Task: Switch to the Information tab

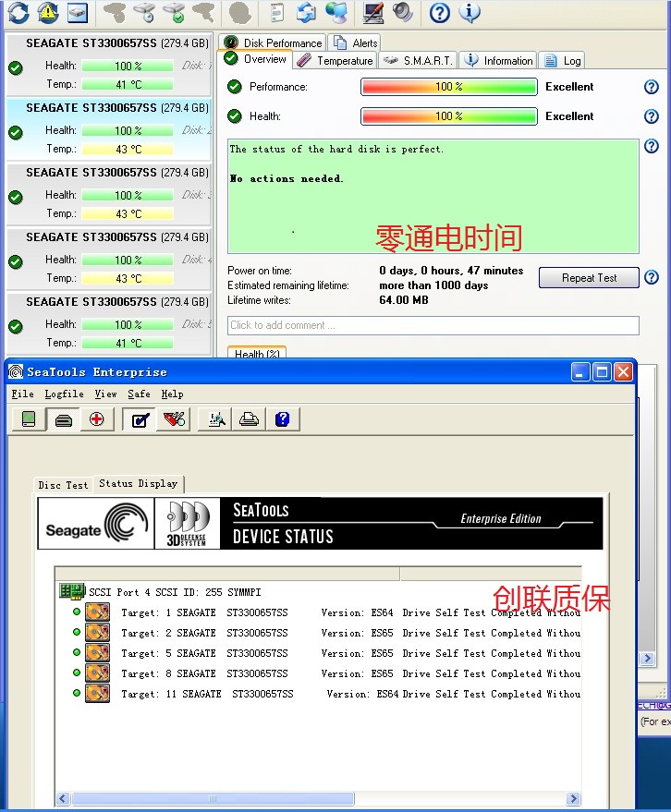Action: click(x=498, y=61)
